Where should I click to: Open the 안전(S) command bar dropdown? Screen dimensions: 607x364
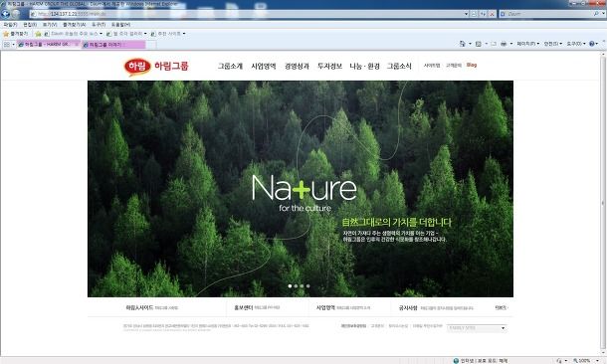click(553, 44)
